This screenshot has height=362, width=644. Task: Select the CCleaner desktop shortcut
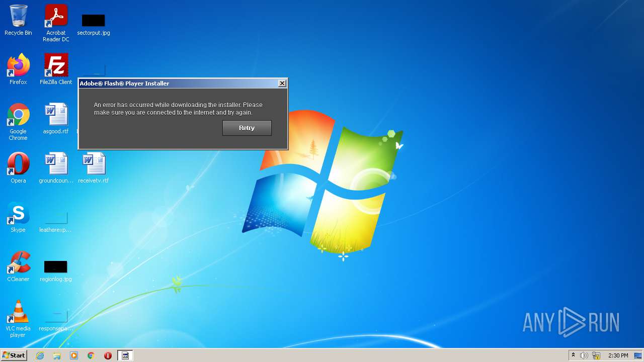(18, 266)
